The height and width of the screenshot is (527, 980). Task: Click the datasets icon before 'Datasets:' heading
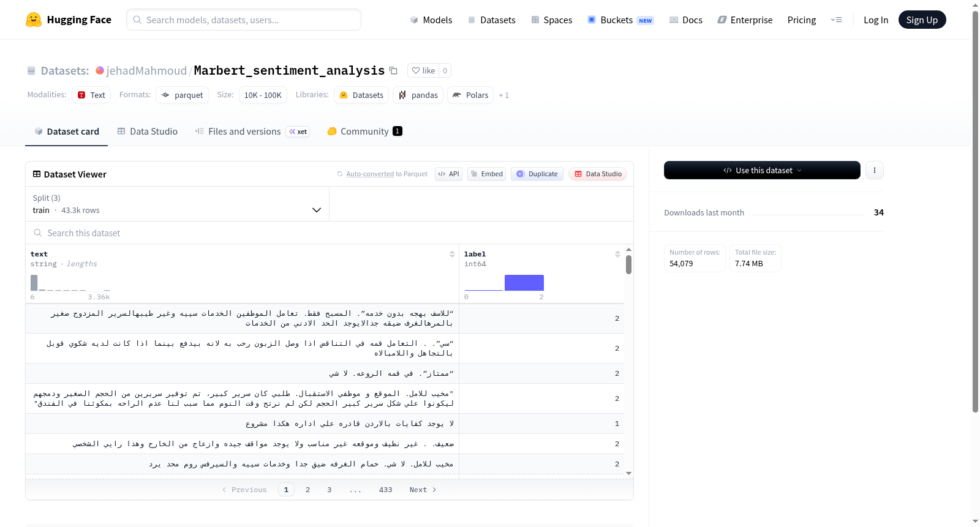[31, 71]
